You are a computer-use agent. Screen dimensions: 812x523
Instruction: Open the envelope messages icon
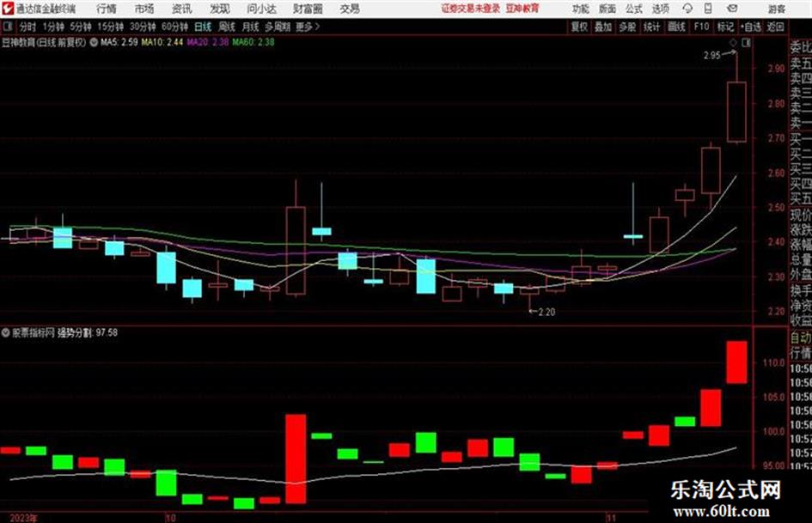click(732, 9)
